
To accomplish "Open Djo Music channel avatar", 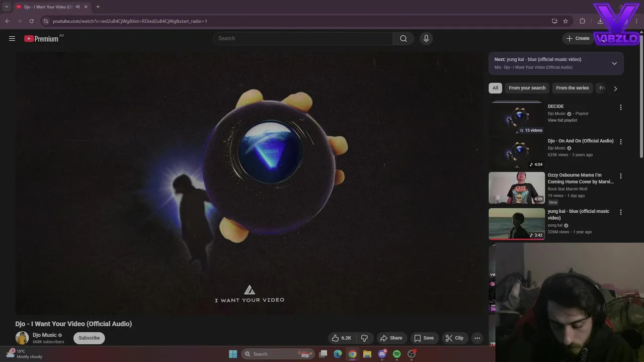I will click(x=22, y=338).
